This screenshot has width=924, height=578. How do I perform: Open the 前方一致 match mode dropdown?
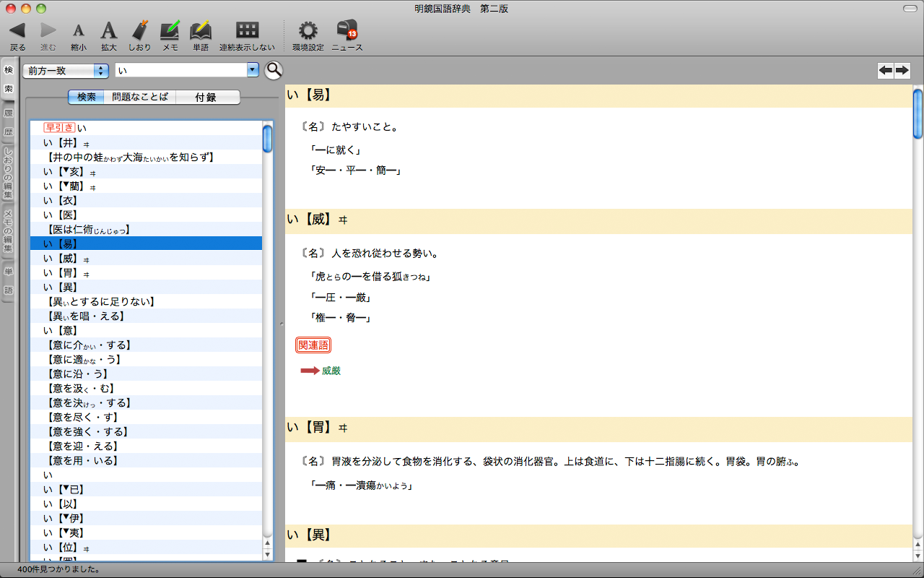66,71
